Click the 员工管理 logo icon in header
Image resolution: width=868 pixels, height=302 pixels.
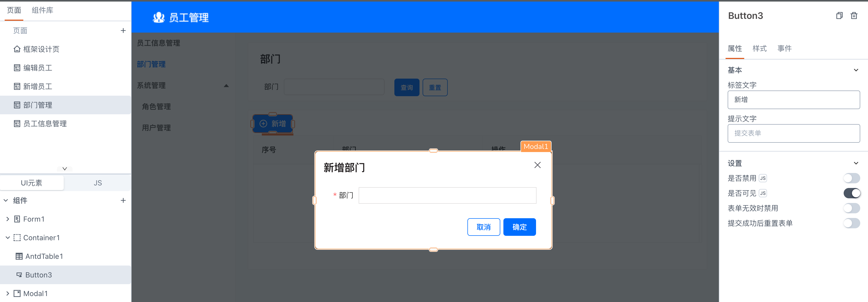158,17
